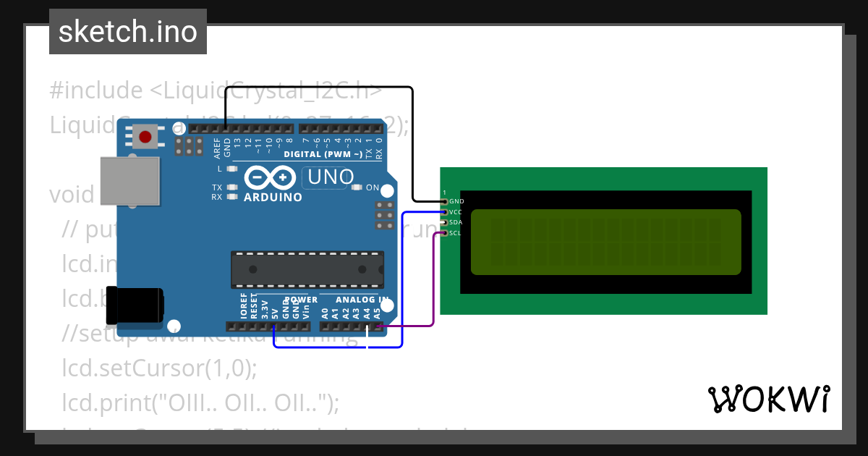The width and height of the screenshot is (868, 456).
Task: Select the LCD's yellow-green display screen
Action: pos(606,242)
